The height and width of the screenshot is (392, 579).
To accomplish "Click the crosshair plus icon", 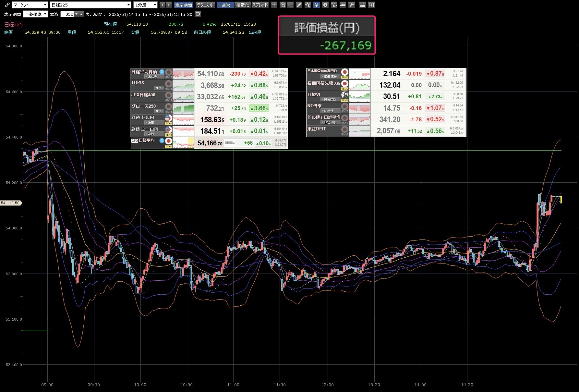I will coord(274,5).
